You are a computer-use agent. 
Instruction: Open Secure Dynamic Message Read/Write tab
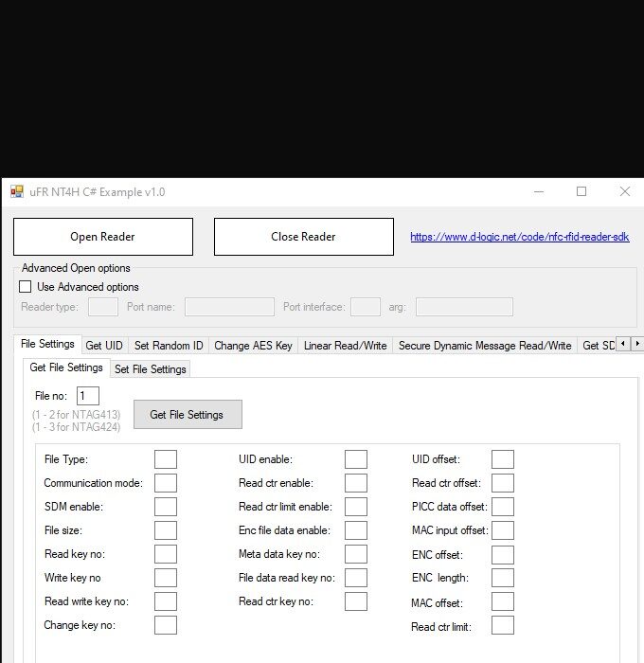tap(485, 346)
